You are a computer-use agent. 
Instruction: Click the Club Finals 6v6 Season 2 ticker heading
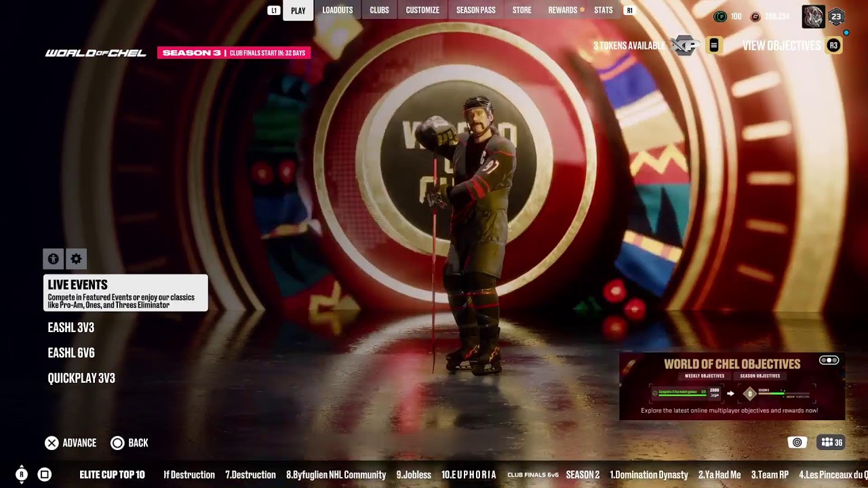(553, 474)
